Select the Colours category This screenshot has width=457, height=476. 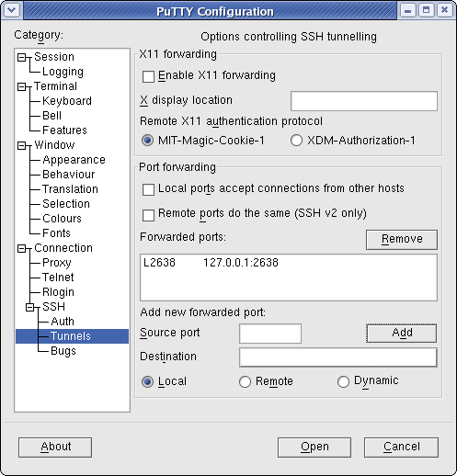tap(62, 219)
